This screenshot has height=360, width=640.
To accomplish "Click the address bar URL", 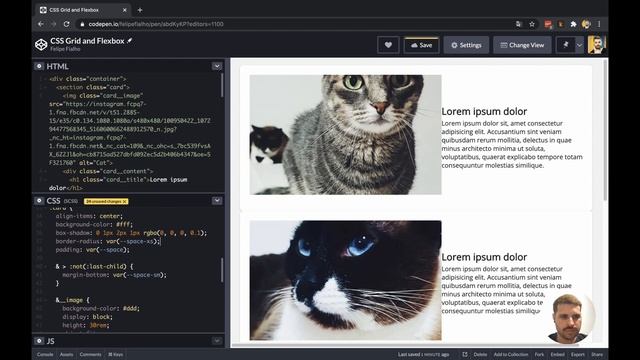I will click(156, 24).
